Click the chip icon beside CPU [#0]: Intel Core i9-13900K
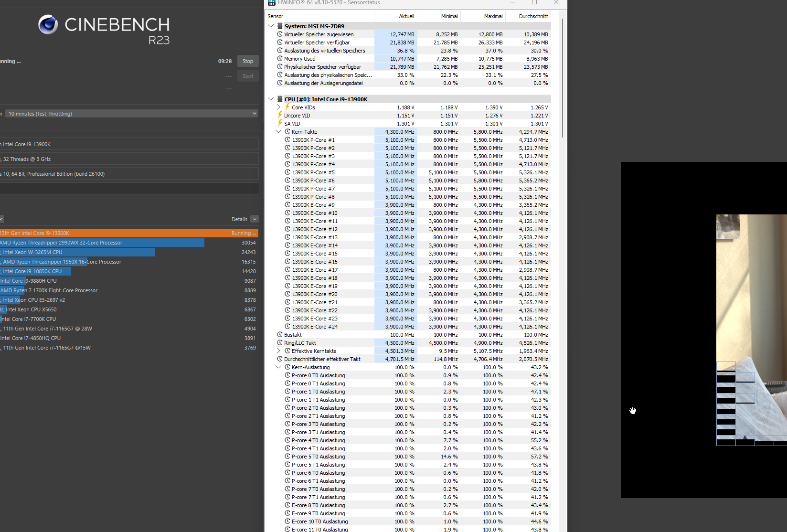Viewport: 787px width, 532px height. tap(280, 99)
